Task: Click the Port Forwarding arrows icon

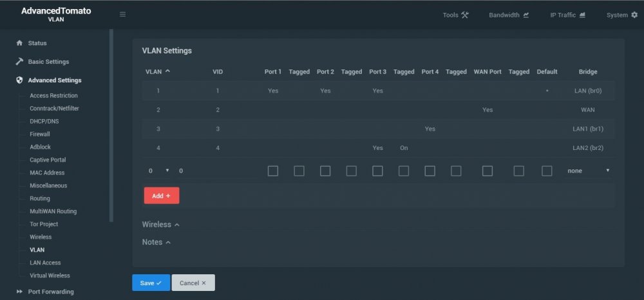Action: click(19, 292)
